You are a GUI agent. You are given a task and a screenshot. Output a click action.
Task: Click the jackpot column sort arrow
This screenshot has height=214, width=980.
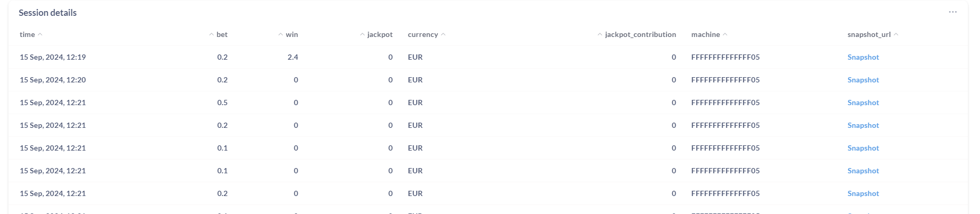[362, 35]
